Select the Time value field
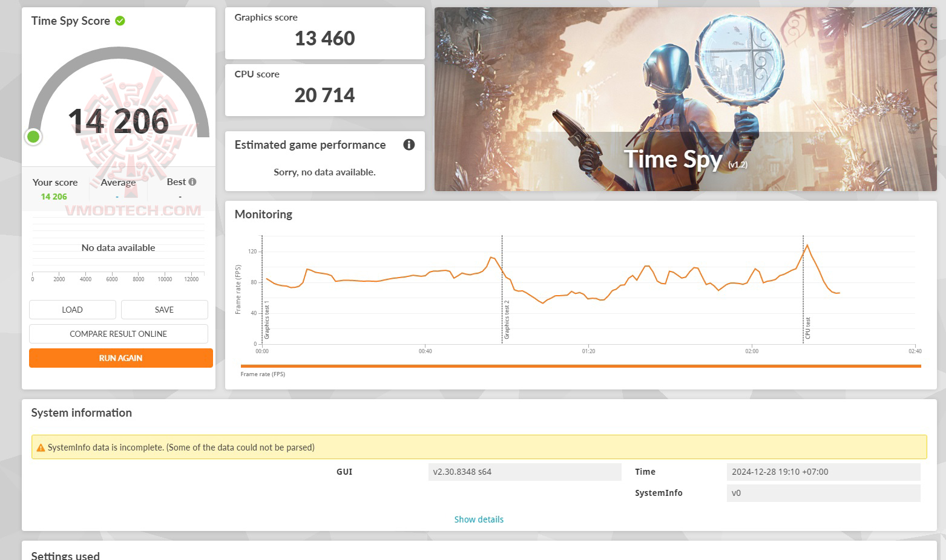Image resolution: width=946 pixels, height=560 pixels. 823,472
